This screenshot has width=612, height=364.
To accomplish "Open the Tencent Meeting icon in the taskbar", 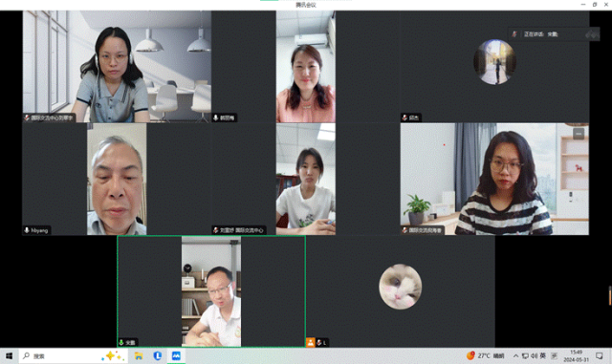I will click(x=176, y=355).
